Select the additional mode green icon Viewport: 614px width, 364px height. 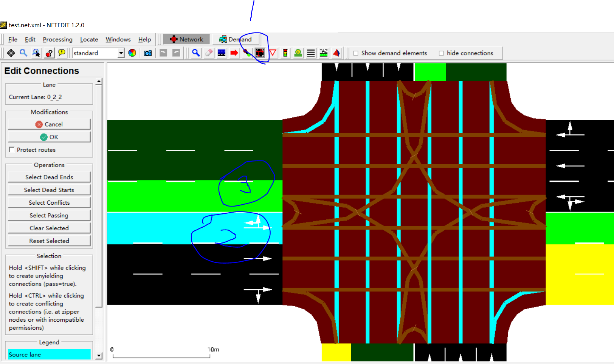pos(298,53)
